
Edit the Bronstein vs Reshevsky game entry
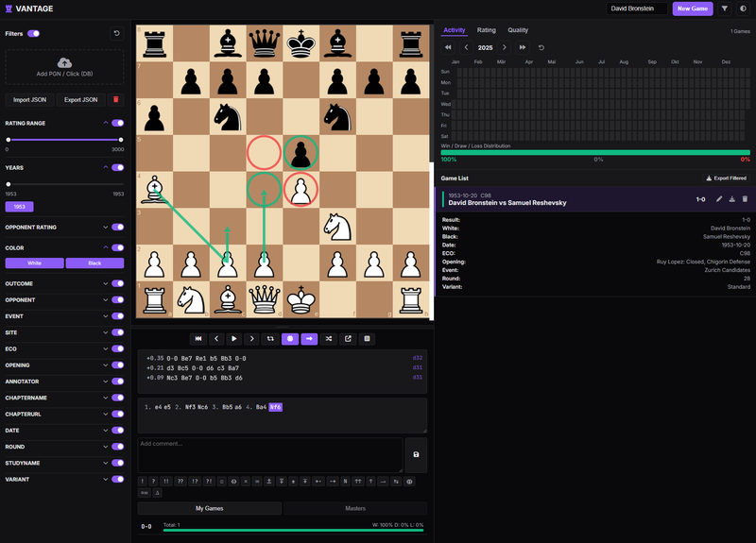click(x=719, y=199)
